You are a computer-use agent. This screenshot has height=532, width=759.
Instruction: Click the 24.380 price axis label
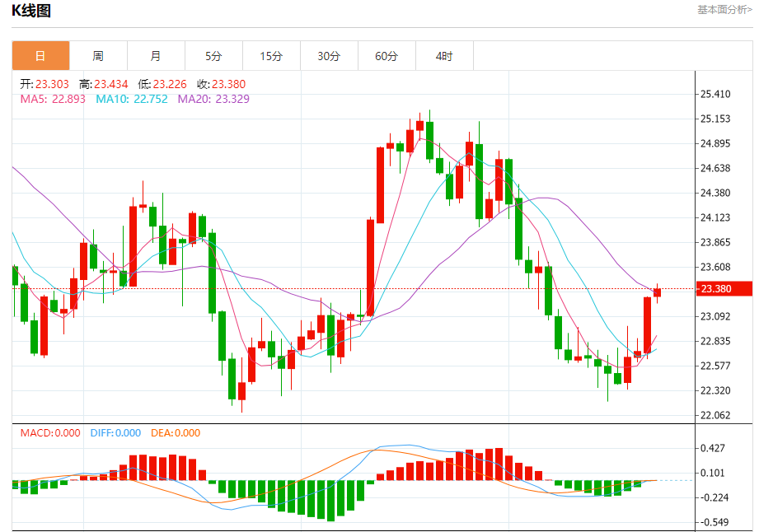coord(715,193)
